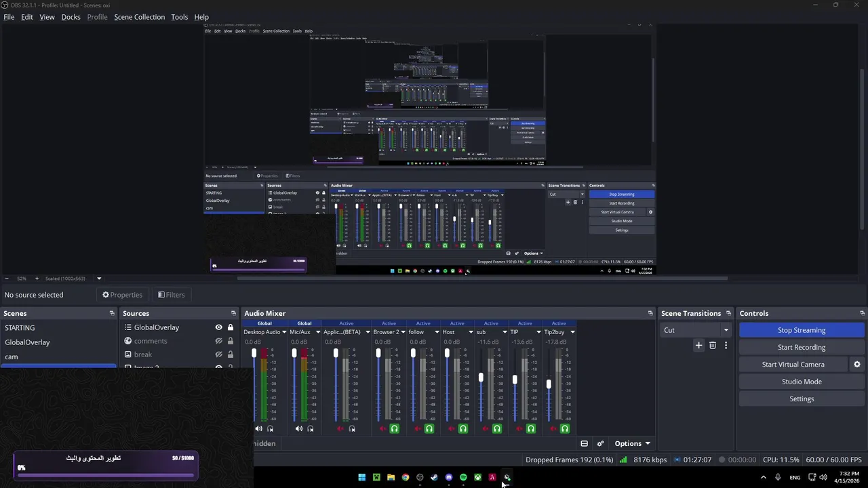Viewport: 868px width, 488px height.
Task: Unmute the sub audio channel
Action: pyautogui.click(x=485, y=428)
